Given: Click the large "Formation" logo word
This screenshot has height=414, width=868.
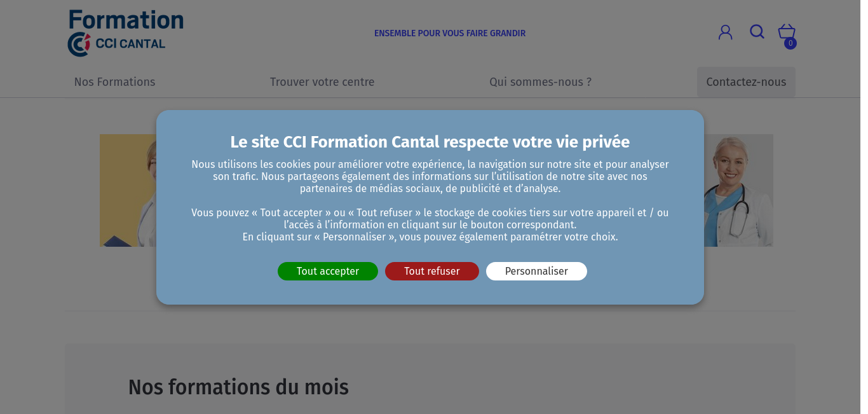Looking at the screenshot, I should click(x=126, y=20).
